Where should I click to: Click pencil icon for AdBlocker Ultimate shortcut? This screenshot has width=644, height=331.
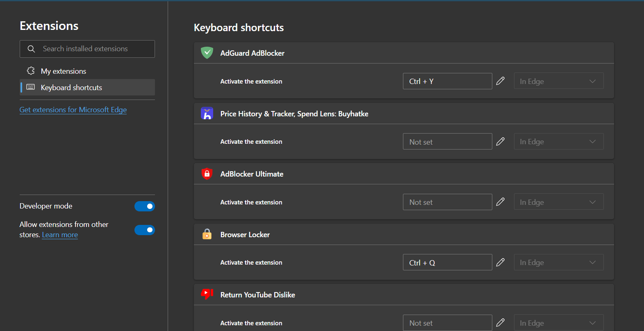(x=501, y=202)
